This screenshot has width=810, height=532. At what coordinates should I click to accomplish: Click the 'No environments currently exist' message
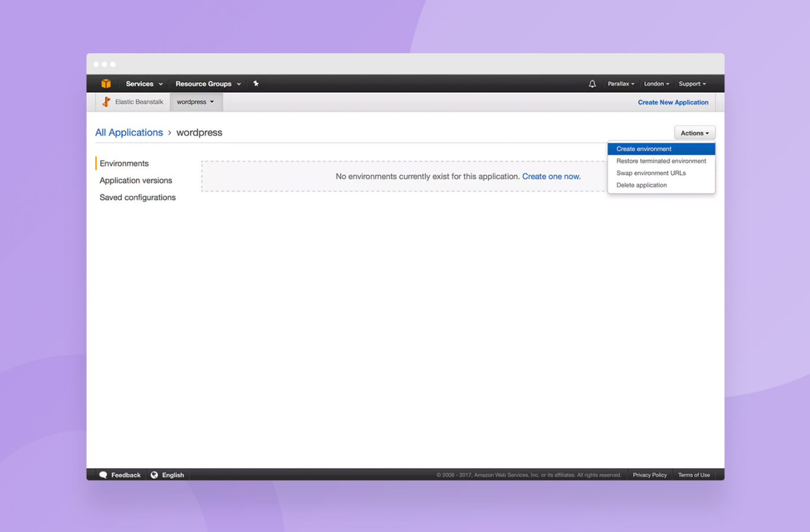pyautogui.click(x=427, y=176)
